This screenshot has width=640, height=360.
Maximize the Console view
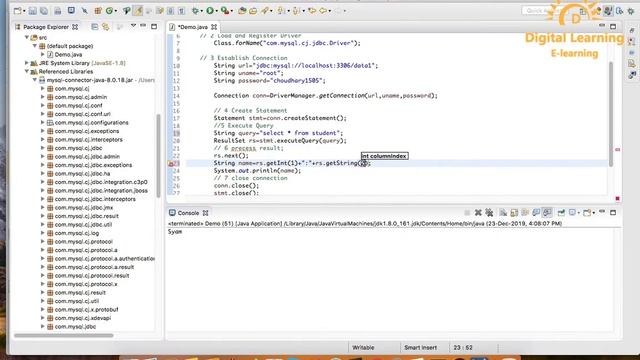[x=613, y=212]
